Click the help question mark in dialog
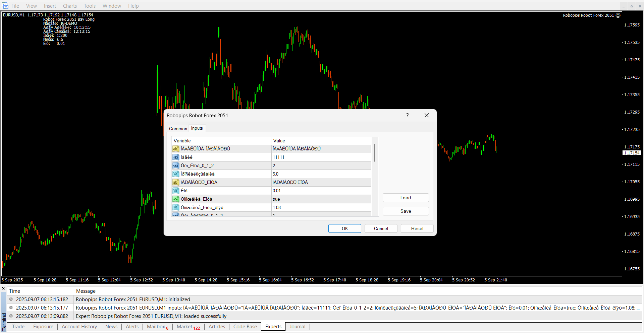Viewport: 644px width, 333px height. (x=407, y=115)
